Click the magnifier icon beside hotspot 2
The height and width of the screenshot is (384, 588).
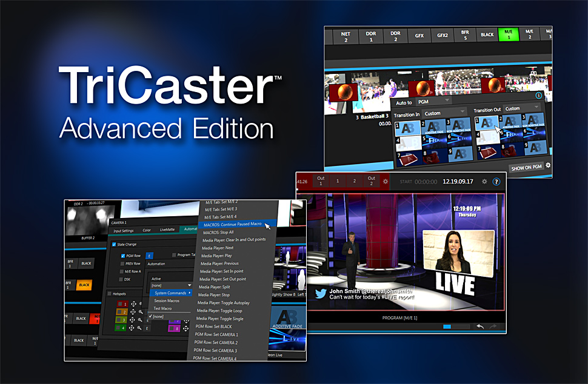pyautogui.click(x=141, y=313)
